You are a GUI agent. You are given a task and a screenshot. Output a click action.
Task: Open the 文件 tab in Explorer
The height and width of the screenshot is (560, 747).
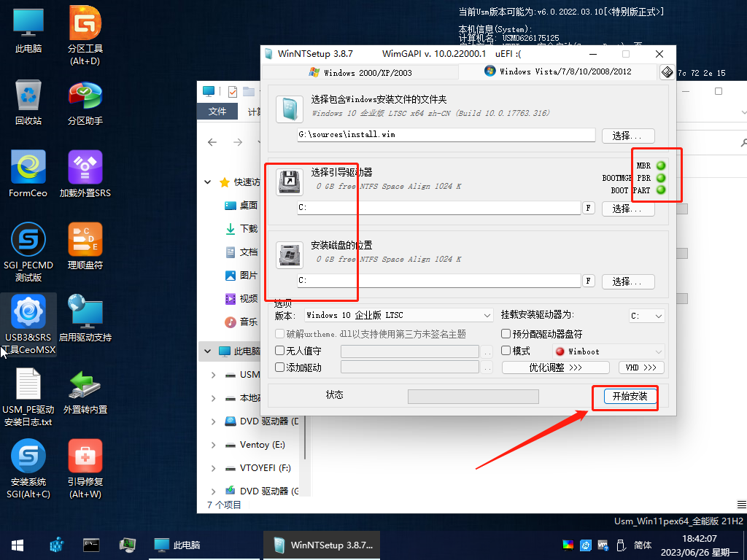click(217, 111)
